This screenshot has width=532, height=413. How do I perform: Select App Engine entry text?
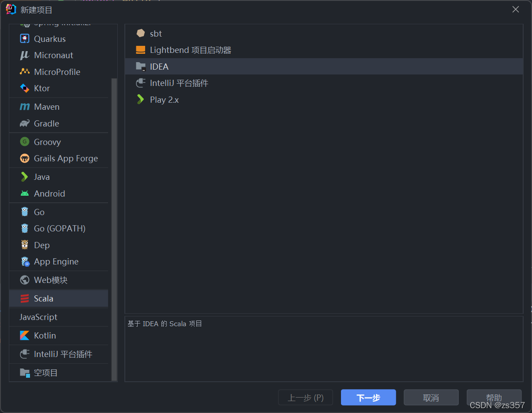pos(56,261)
